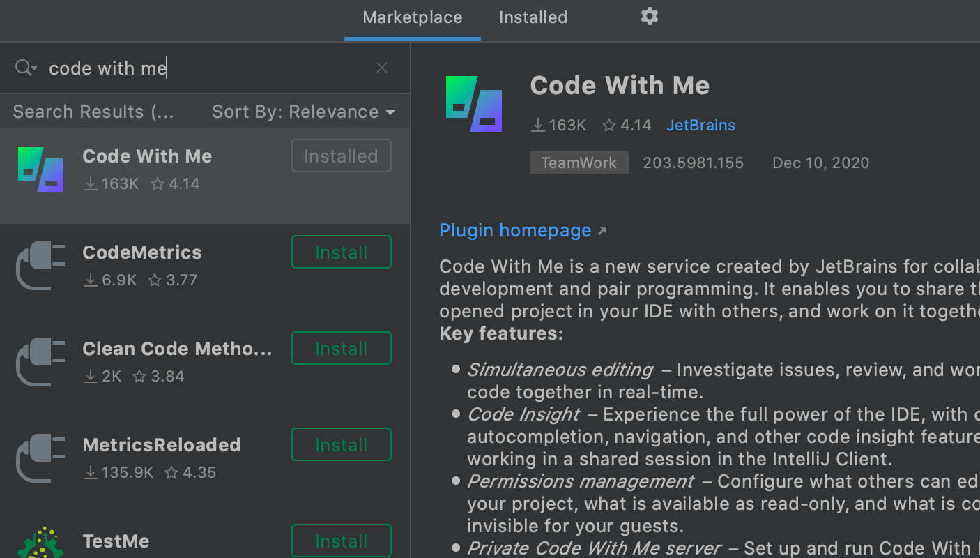Install the TestMe plugin
The image size is (980, 558).
click(341, 541)
